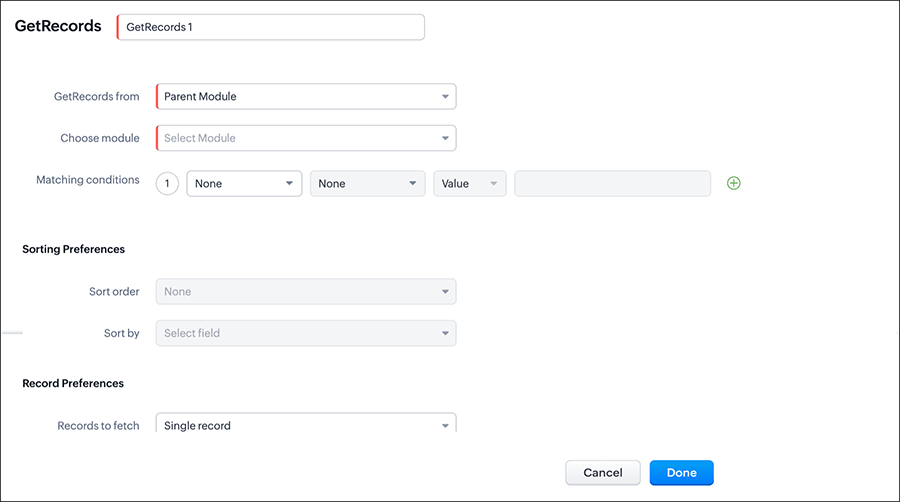Screen dimensions: 900x502
Task: Expand first None field dropdown in conditions
Action: pyautogui.click(x=244, y=184)
